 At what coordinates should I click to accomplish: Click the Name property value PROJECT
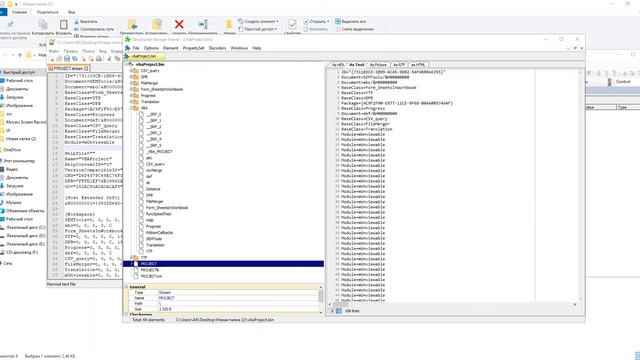point(167,298)
